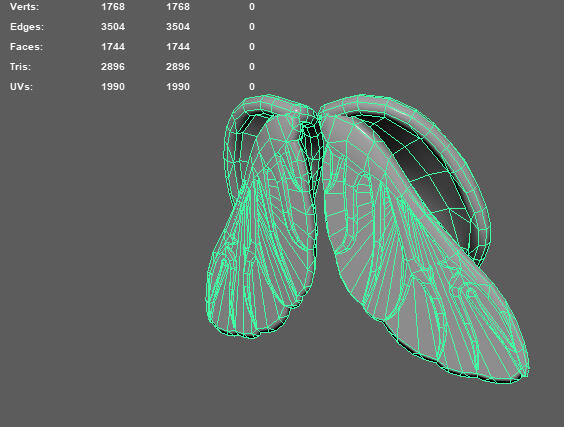Select the second 3504 Edges count
The height and width of the screenshot is (427, 564).
point(178,27)
